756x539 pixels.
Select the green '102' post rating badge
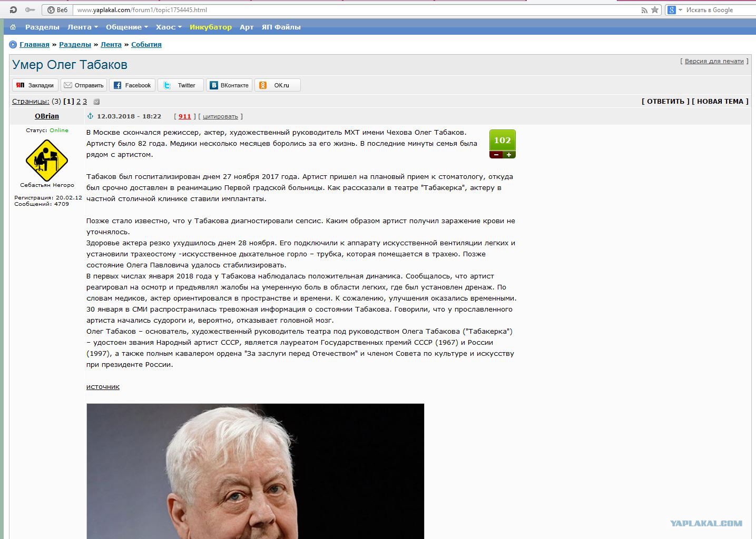coord(503,141)
